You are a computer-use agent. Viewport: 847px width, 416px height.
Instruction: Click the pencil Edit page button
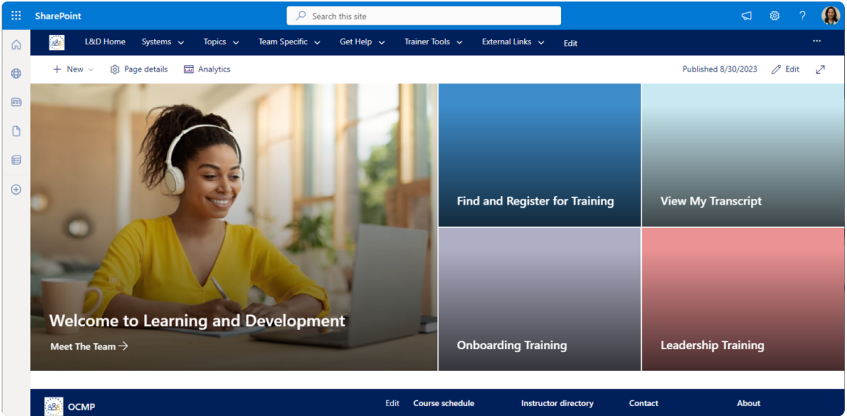[785, 69]
